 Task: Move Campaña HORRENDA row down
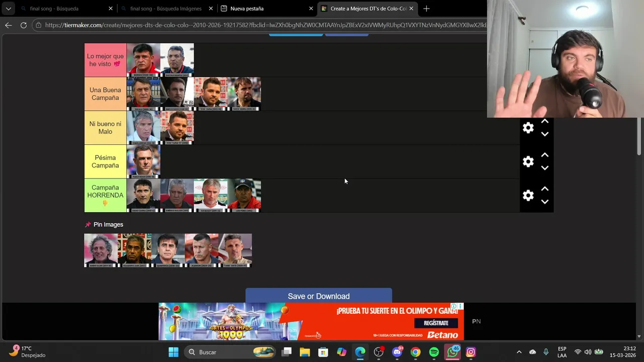tap(545, 202)
